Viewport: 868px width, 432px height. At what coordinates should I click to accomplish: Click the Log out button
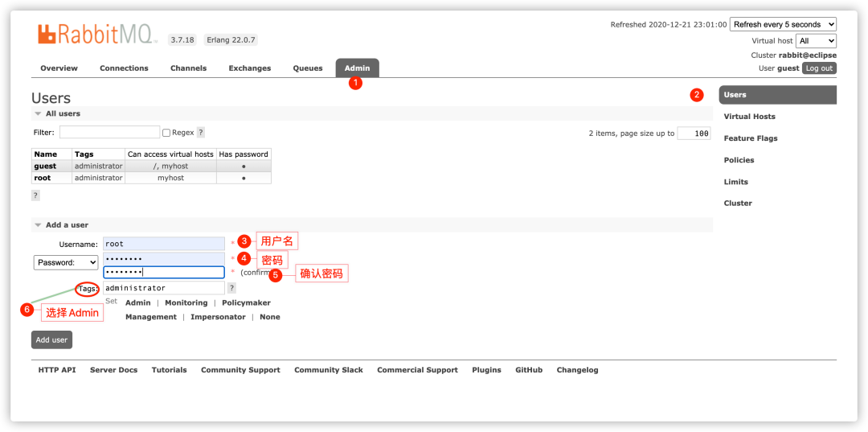pos(819,68)
